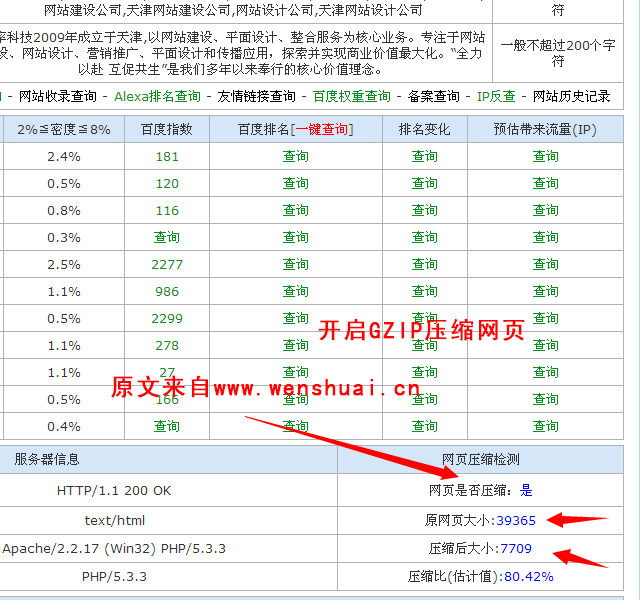Click 查询 in 百度指数 column for 0.3% row
Viewport: 640px width, 600px height.
coord(167,238)
